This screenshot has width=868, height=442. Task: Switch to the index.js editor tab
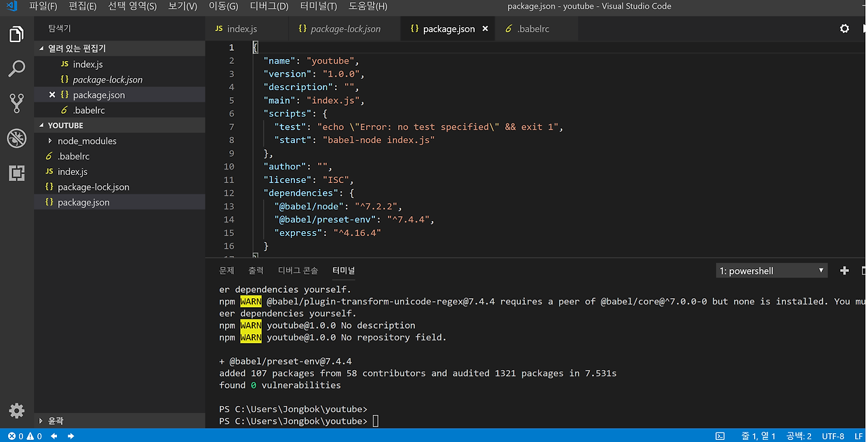[x=241, y=29]
